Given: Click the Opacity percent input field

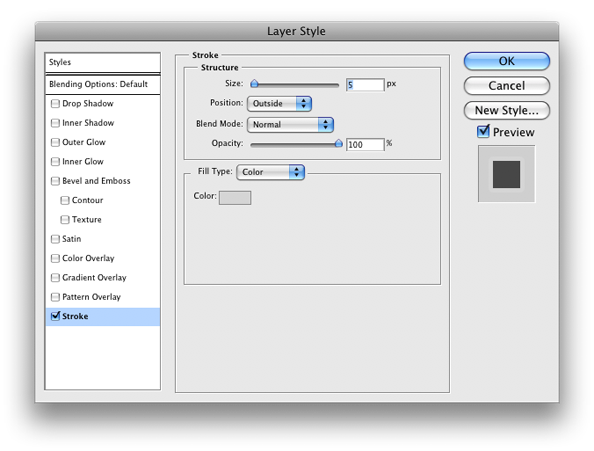Looking at the screenshot, I should pos(365,144).
